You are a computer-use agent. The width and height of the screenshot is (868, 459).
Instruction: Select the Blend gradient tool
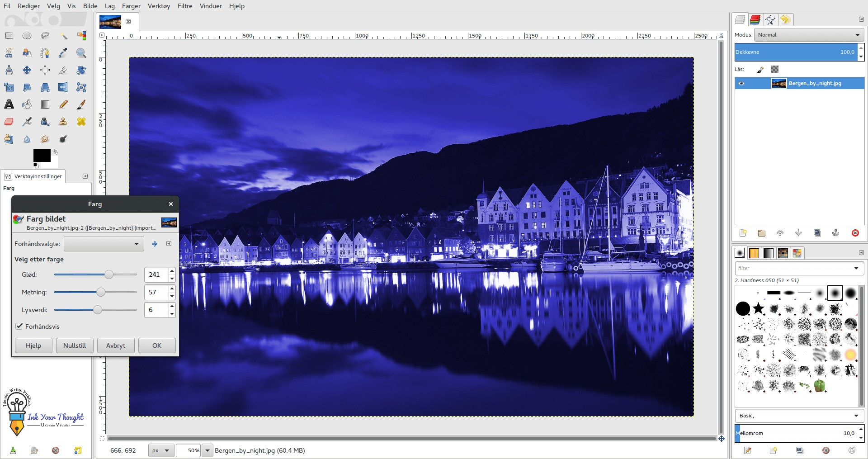[45, 104]
